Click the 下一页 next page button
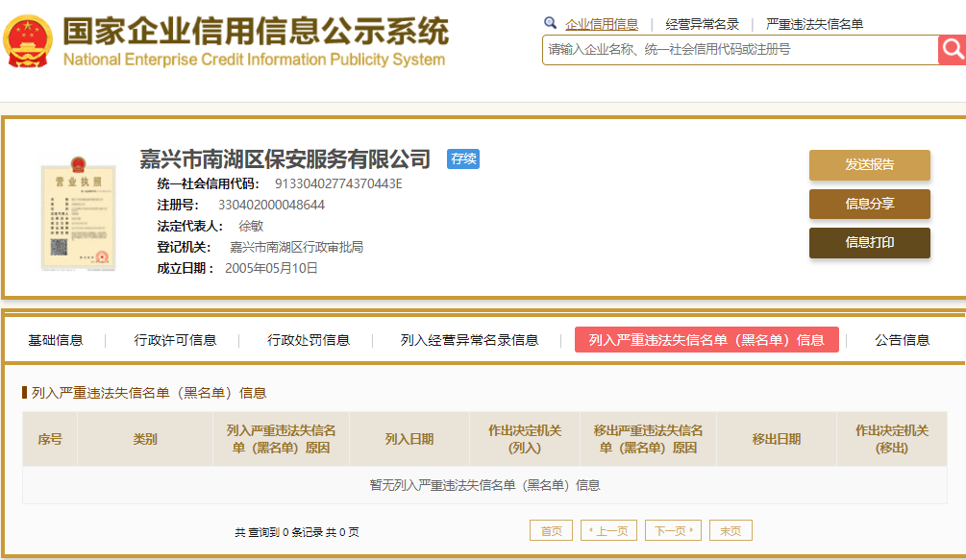 pos(673,530)
